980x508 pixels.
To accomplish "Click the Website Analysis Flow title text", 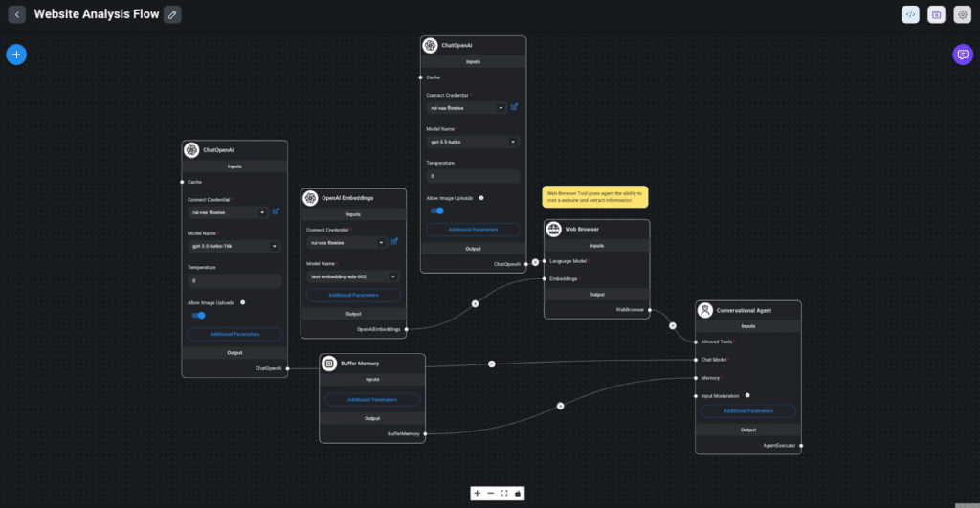I will [x=97, y=14].
